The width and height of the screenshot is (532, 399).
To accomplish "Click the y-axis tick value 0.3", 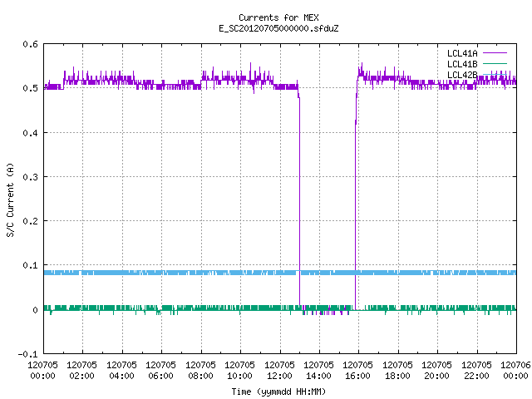I will pyautogui.click(x=30, y=177).
